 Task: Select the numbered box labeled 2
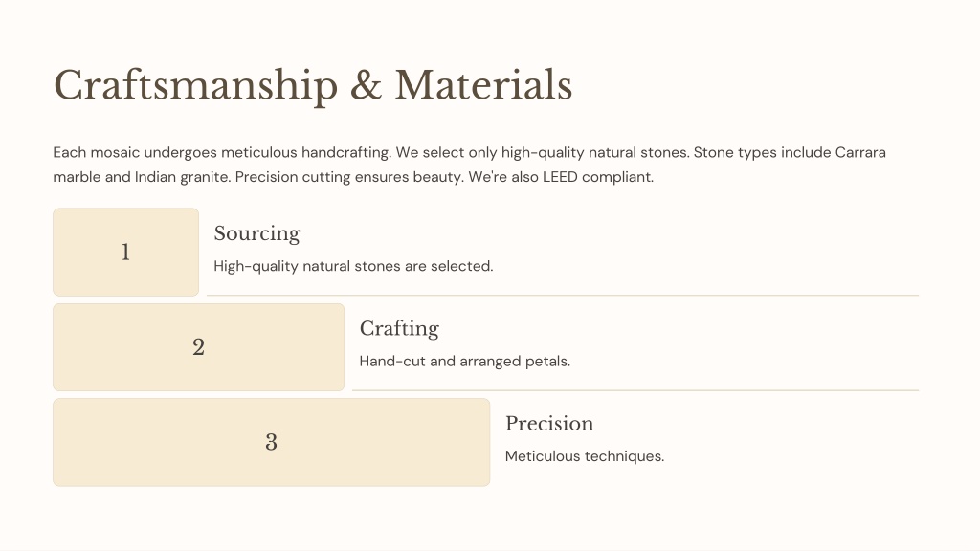coord(199,347)
